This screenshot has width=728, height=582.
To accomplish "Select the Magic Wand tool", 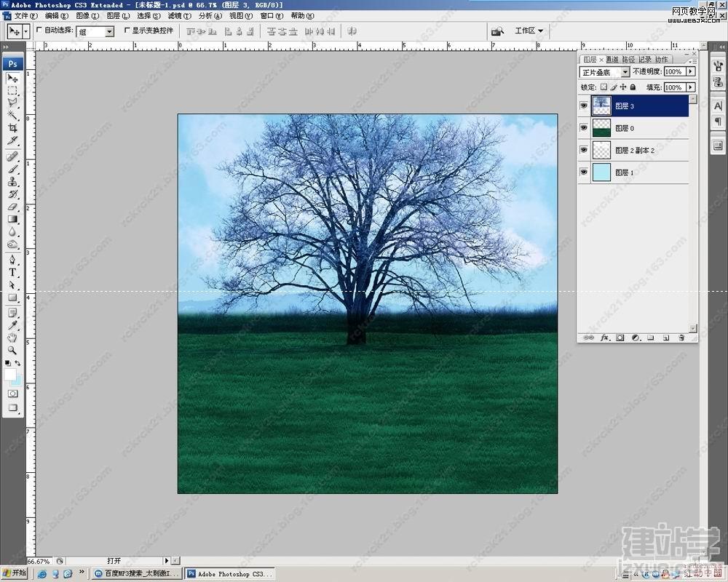I will (x=12, y=115).
